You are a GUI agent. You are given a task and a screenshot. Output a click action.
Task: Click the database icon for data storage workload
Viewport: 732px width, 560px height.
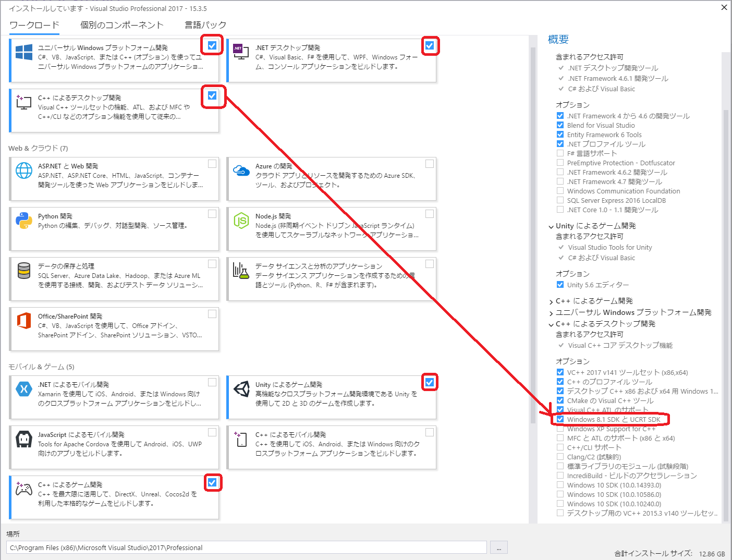24,271
